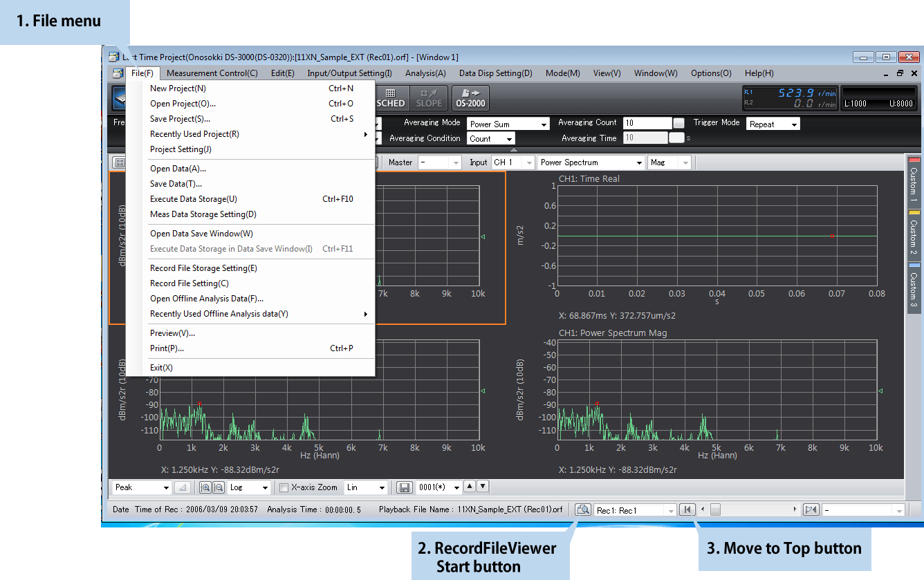The width and height of the screenshot is (924, 580).
Task: Expand the Trigger Mode Repeat dropdown
Action: [773, 124]
